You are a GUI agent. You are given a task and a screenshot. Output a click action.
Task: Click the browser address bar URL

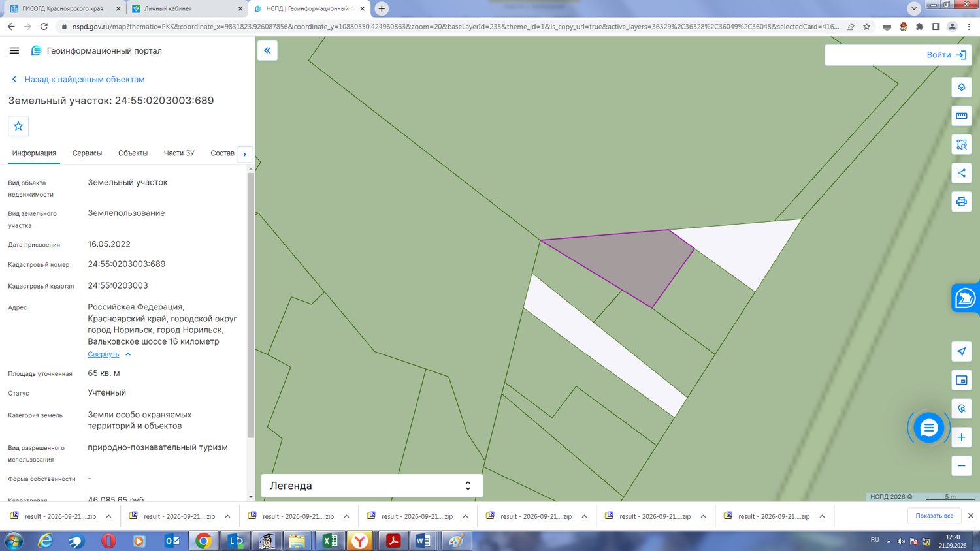click(455, 27)
